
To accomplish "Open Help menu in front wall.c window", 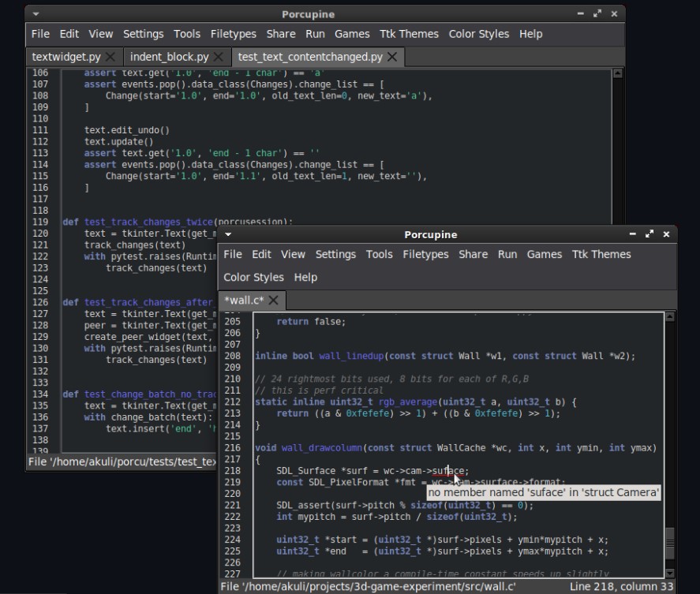I will point(305,278).
